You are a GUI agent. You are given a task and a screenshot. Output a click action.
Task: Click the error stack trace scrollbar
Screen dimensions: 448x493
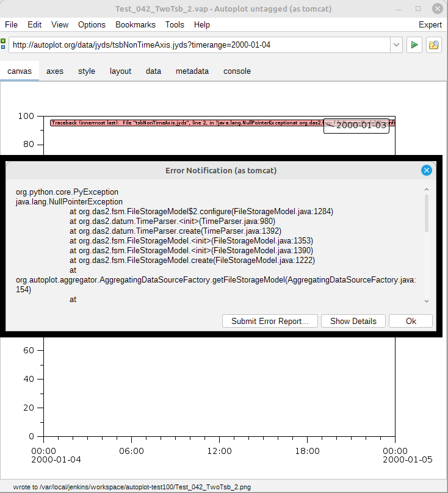click(426, 214)
